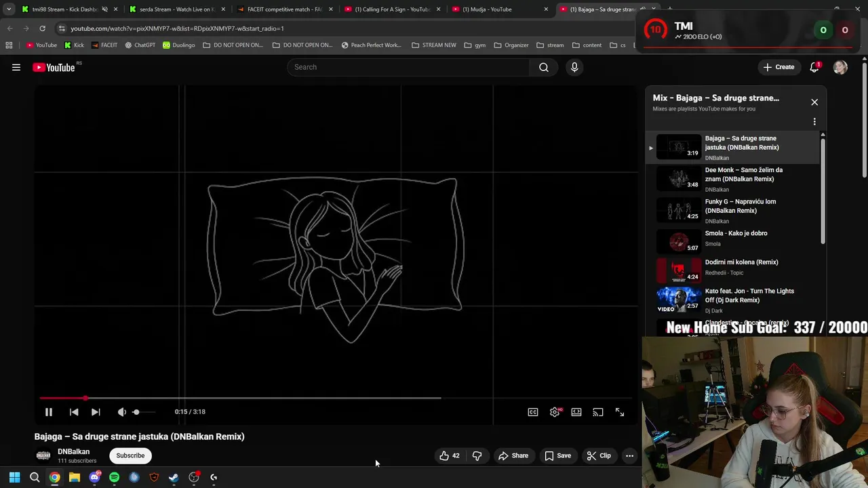Open Steam from the taskbar
This screenshot has width=868, height=488.
[174, 477]
